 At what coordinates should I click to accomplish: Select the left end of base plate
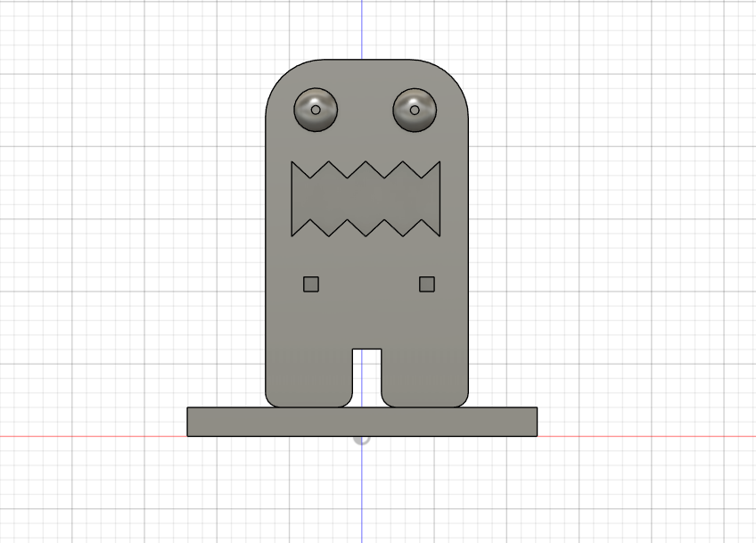189,422
